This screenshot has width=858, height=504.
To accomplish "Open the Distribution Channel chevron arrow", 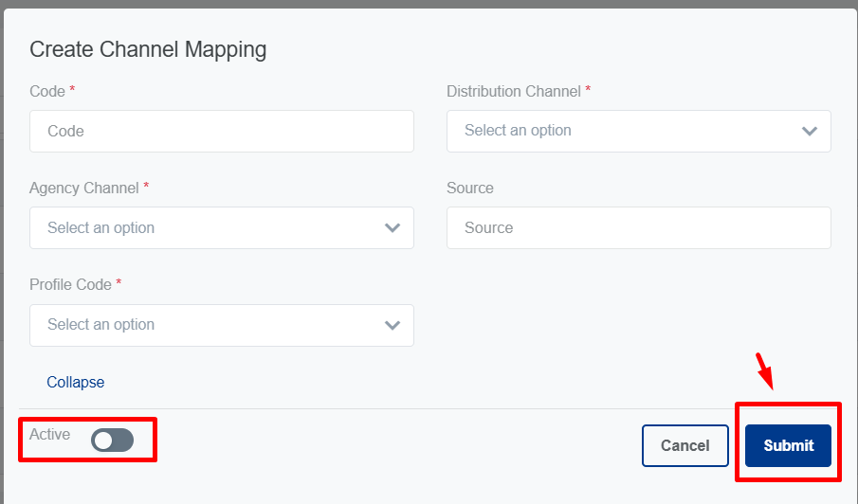I will [x=809, y=131].
